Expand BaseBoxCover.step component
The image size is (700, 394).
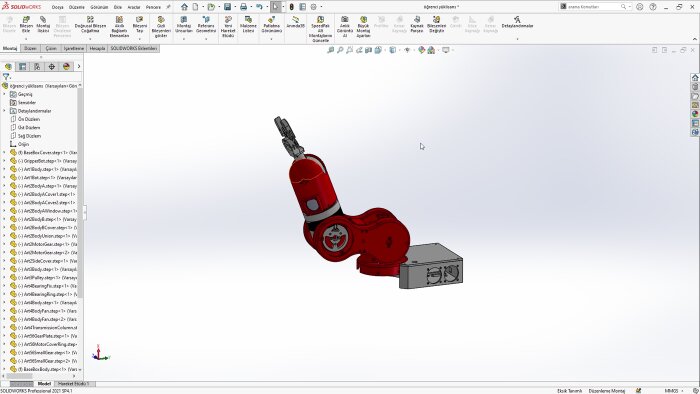tap(4, 153)
